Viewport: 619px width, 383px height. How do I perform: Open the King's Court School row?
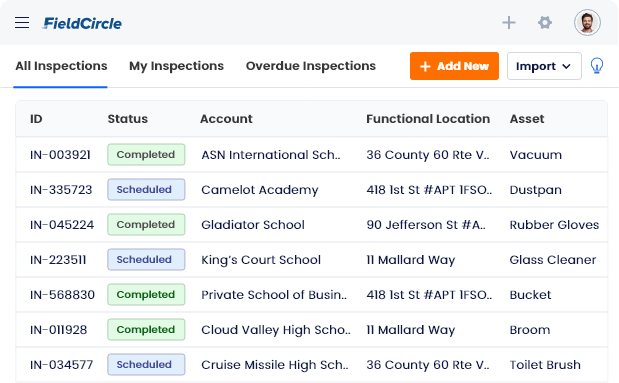coord(311,260)
